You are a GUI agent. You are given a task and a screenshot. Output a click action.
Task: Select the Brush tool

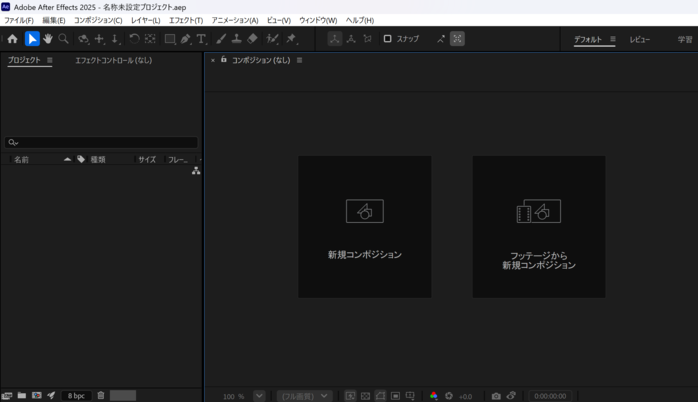coord(221,39)
